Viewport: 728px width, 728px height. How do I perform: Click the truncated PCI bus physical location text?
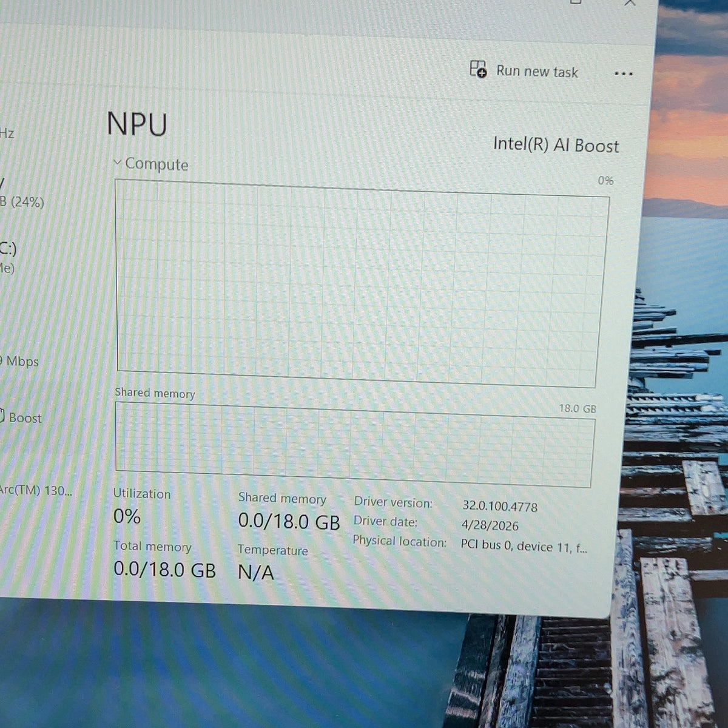524,546
